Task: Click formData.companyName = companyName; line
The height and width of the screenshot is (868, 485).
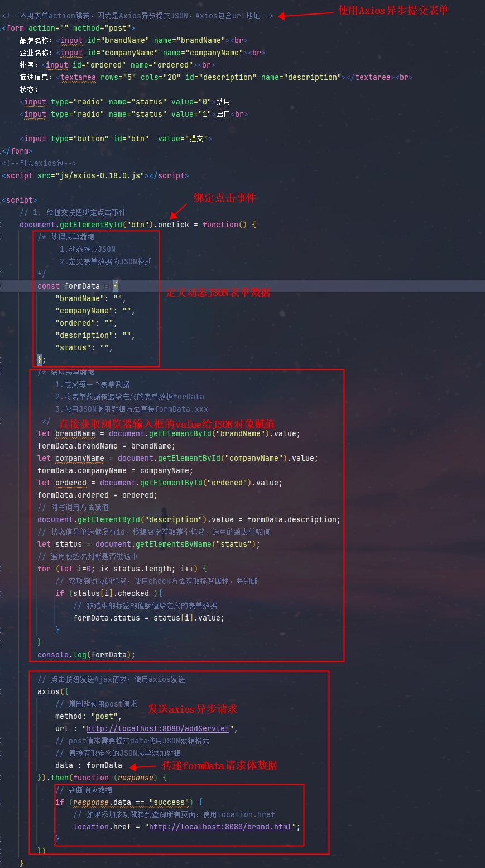Action: (x=115, y=470)
